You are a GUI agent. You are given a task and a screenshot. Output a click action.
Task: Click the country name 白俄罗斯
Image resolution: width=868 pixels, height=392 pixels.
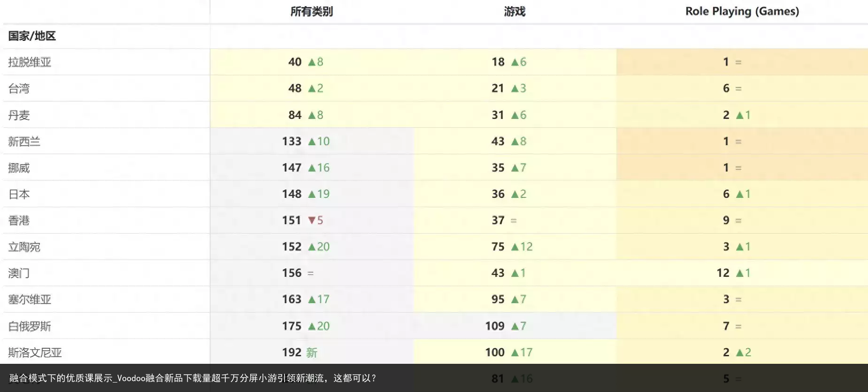30,326
